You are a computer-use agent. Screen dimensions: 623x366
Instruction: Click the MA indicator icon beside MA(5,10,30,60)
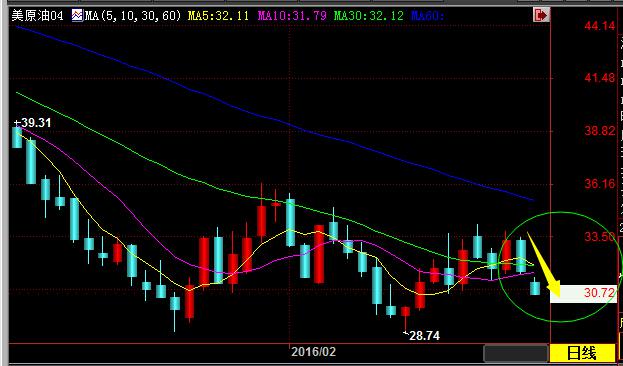tap(77, 16)
